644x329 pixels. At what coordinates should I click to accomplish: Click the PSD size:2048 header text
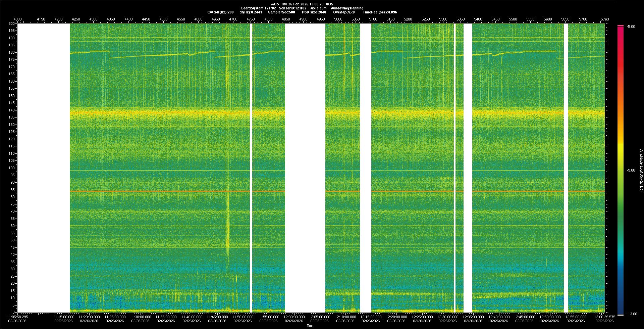tap(314, 12)
